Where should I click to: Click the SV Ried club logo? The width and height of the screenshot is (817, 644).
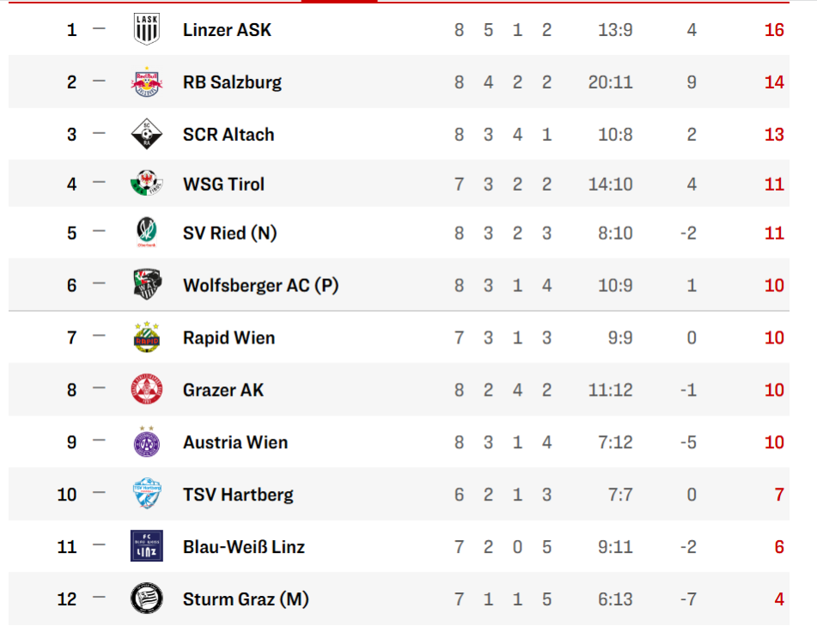coord(146,233)
